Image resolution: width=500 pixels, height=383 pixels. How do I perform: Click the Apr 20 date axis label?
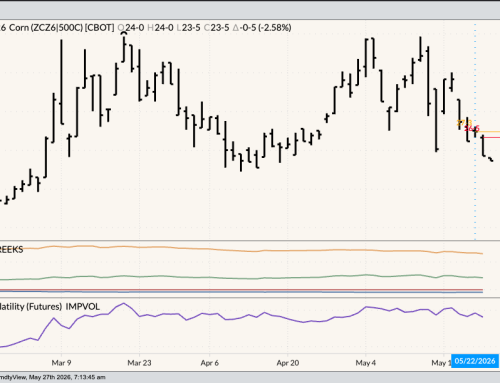288,363
